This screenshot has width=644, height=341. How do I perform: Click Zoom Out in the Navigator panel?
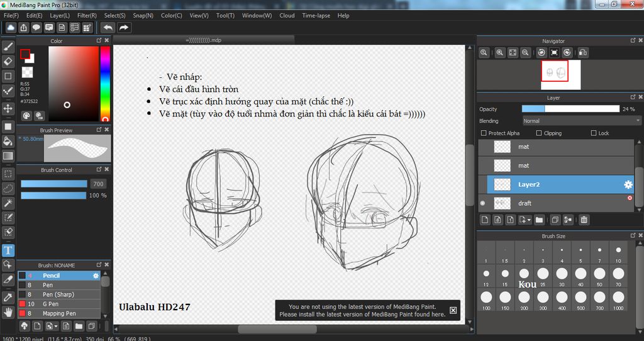point(525,53)
